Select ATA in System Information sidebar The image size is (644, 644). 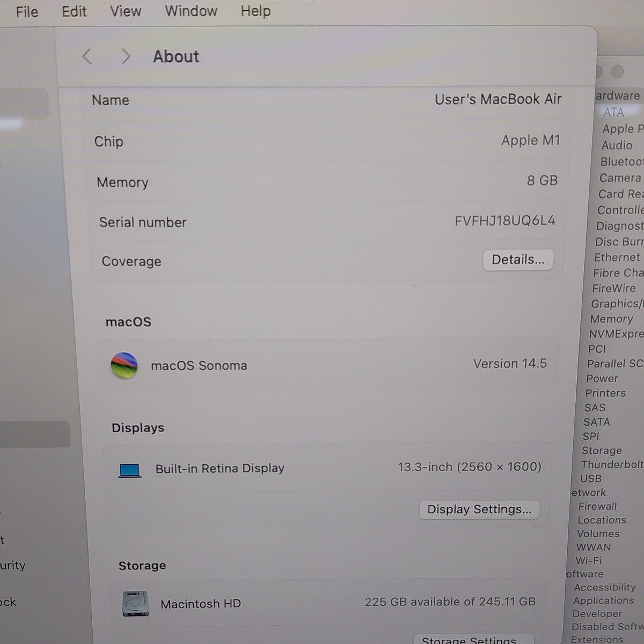coord(613,112)
